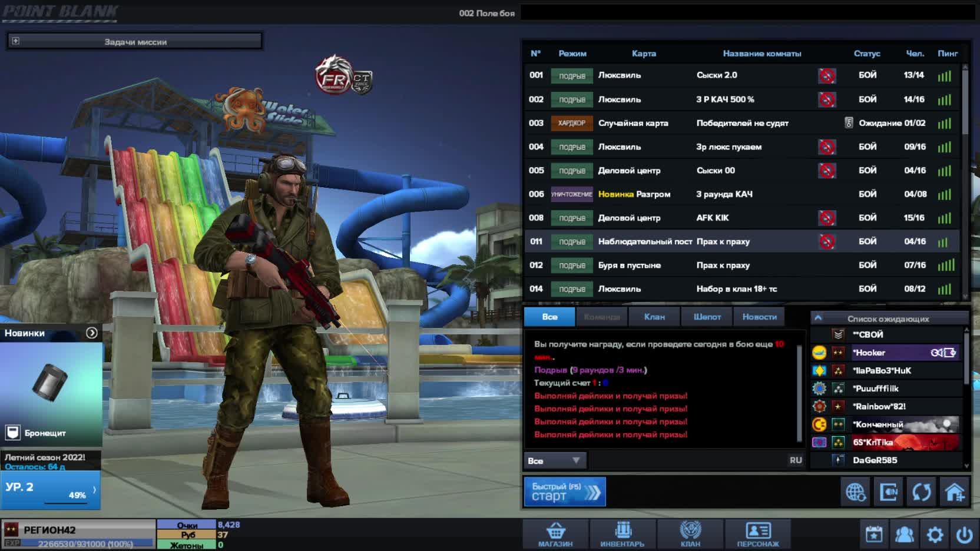980x551 pixels.
Task: Click the Летний сезон 2022! banner text
Action: click(45, 457)
